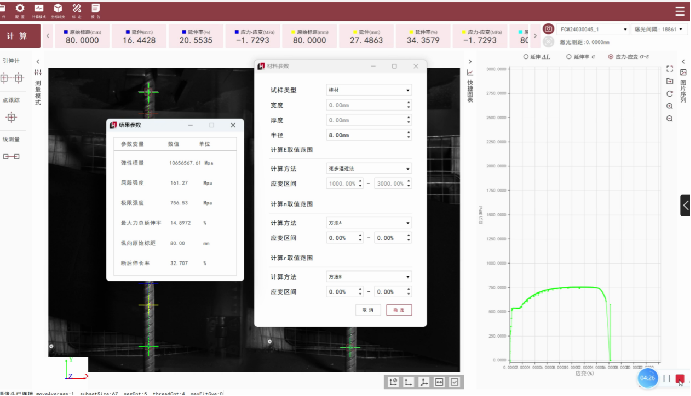Screen dimensions: 691x396
Task: Click the blue swatch on the 80.0000 card
Action: [x=66, y=32]
